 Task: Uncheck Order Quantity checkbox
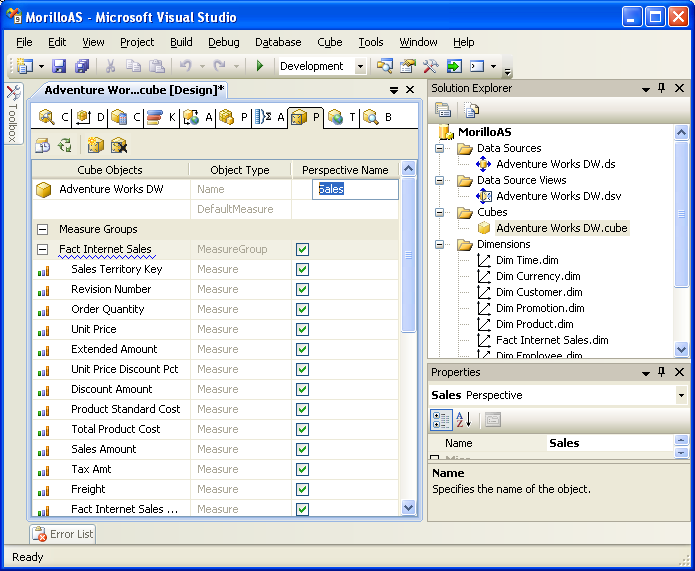tap(302, 309)
